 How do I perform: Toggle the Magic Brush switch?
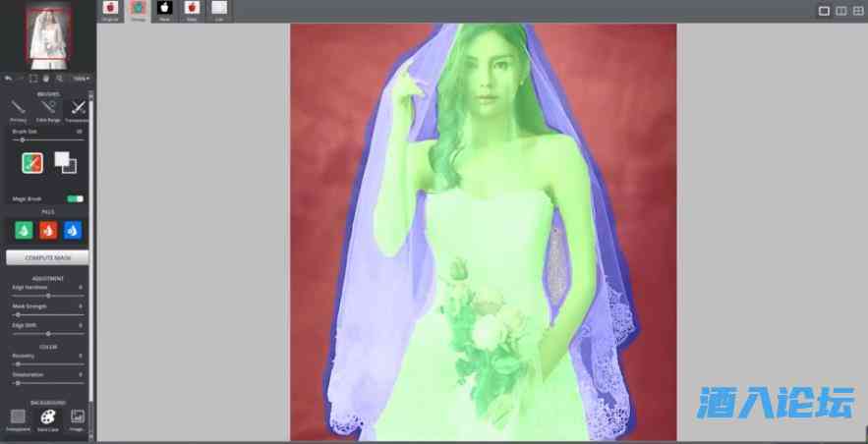pyautogui.click(x=75, y=198)
